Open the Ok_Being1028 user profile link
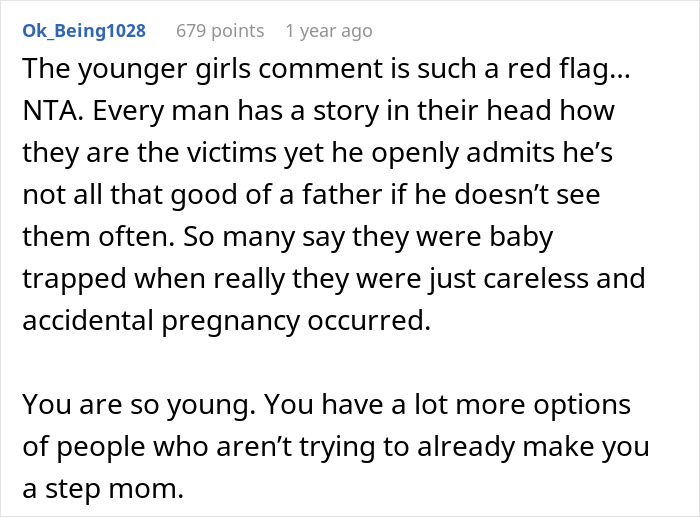Image resolution: width=700 pixels, height=517 pixels. [84, 31]
